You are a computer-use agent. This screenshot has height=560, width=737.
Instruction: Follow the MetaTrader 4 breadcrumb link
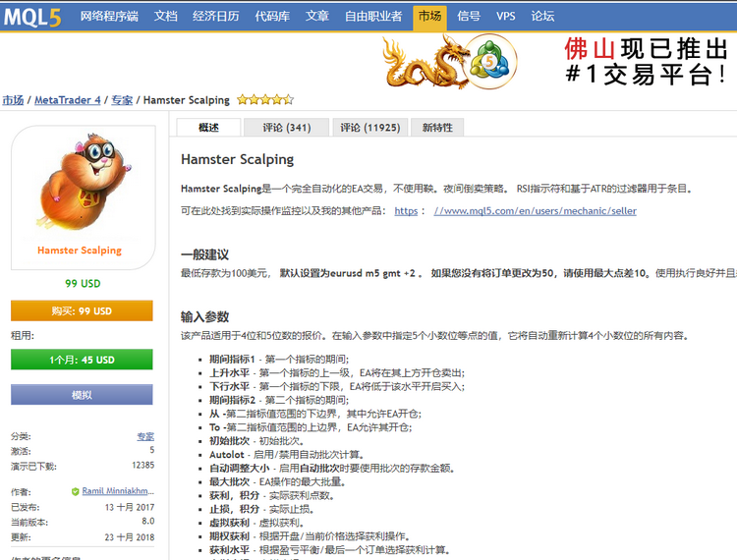pos(68,100)
